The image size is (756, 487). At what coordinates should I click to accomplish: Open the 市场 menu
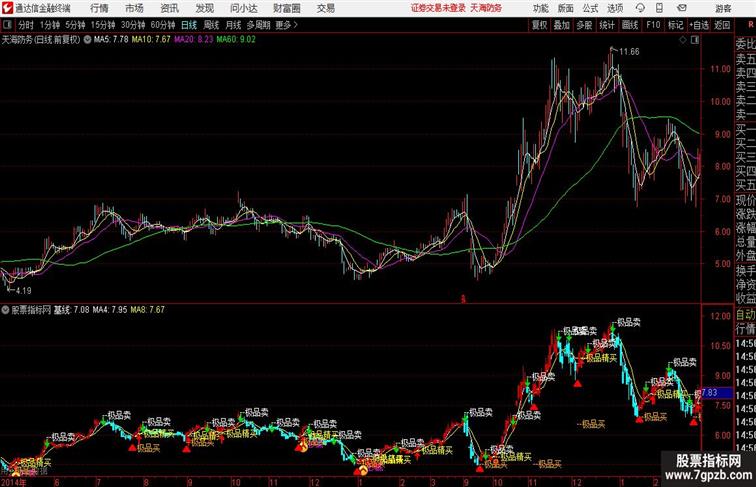135,8
